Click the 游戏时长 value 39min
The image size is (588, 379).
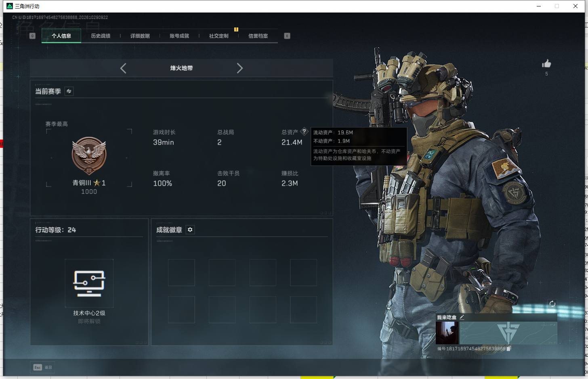click(164, 142)
